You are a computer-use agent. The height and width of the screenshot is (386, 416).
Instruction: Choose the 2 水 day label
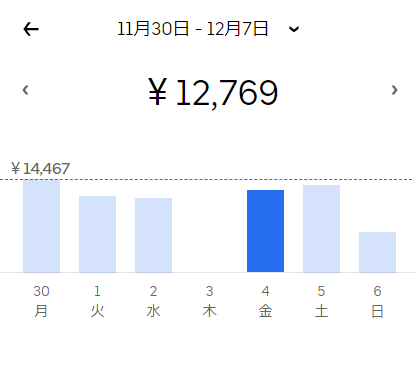(x=153, y=301)
